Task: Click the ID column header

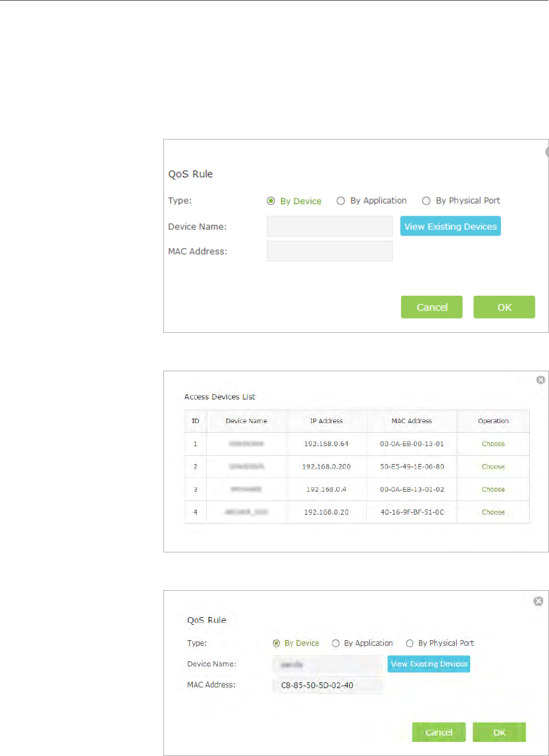Action: (x=195, y=421)
